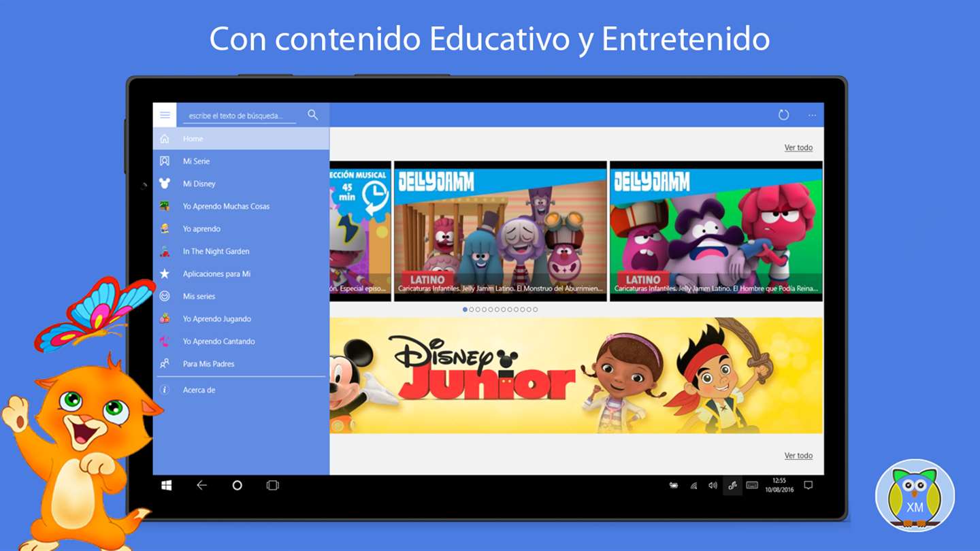The height and width of the screenshot is (551, 980).
Task: Select Yo Aprendo Muchas Cosas entry
Action: point(241,206)
